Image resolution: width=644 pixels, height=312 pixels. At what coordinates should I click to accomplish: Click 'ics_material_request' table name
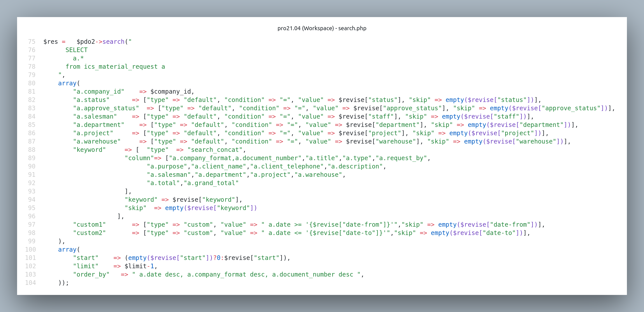(x=121, y=67)
